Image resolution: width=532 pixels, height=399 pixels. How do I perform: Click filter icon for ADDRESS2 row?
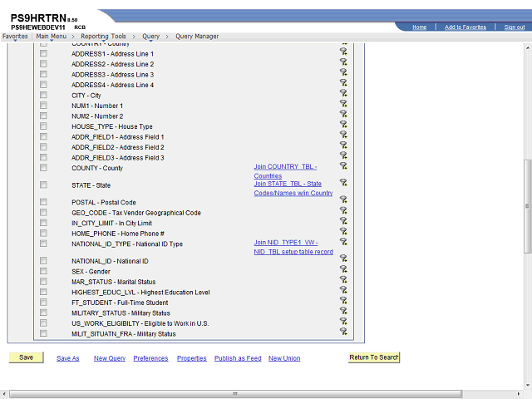tap(343, 62)
